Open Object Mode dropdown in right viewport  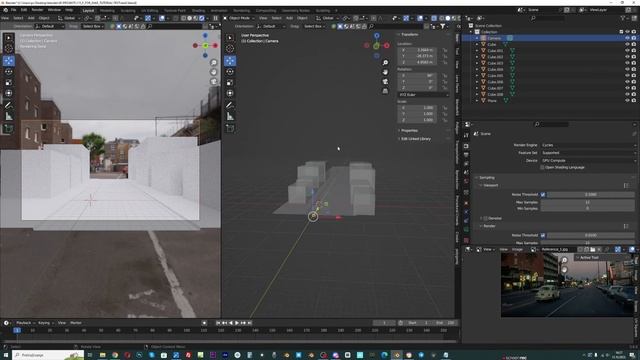[x=239, y=18]
